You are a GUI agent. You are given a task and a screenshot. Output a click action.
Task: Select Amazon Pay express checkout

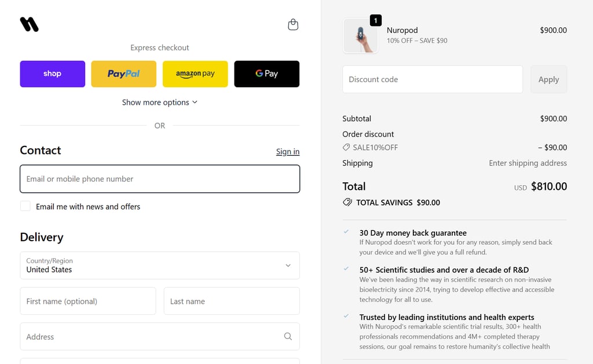point(195,73)
